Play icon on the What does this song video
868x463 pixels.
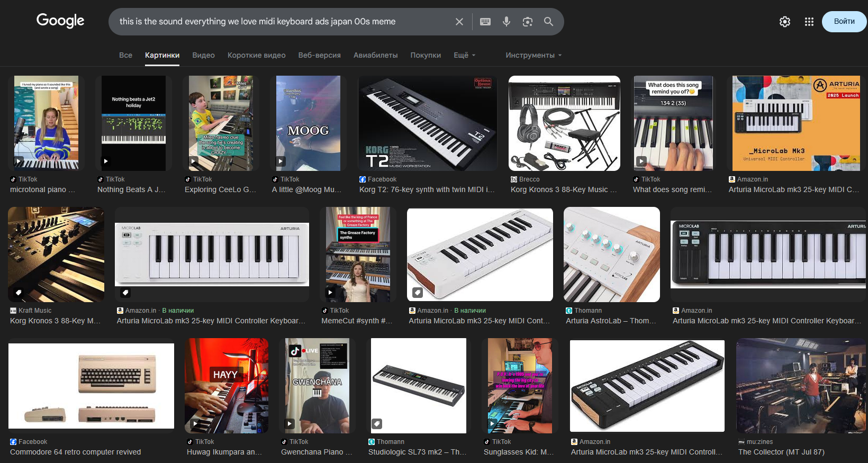[x=641, y=161]
